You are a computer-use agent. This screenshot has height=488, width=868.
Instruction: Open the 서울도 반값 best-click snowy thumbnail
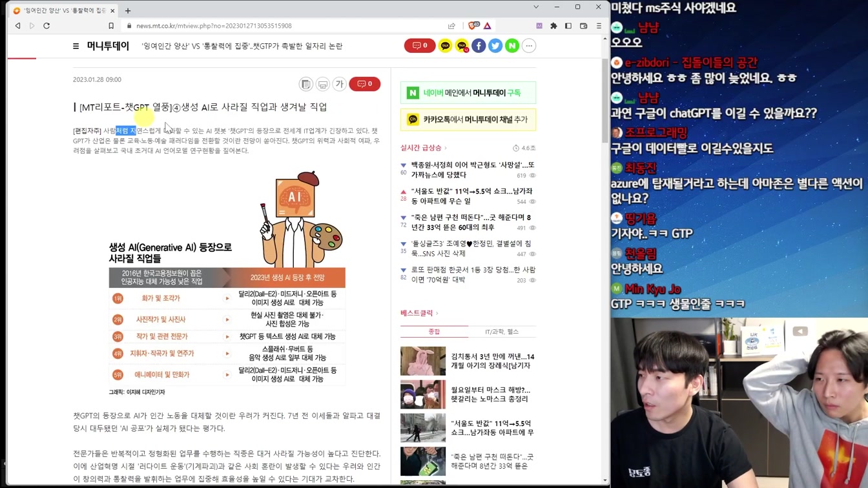click(423, 428)
